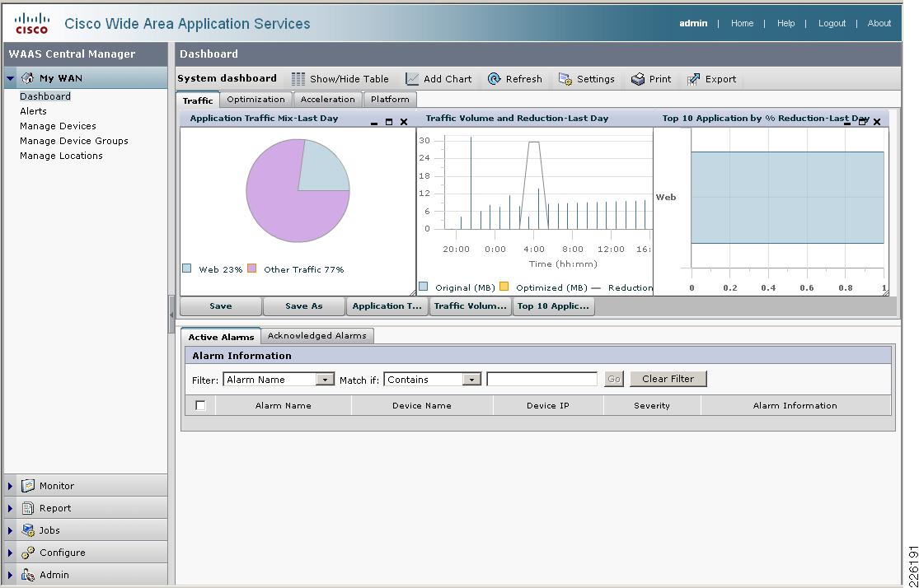919x588 pixels.
Task: Switch to the Platform tab
Action: click(391, 100)
